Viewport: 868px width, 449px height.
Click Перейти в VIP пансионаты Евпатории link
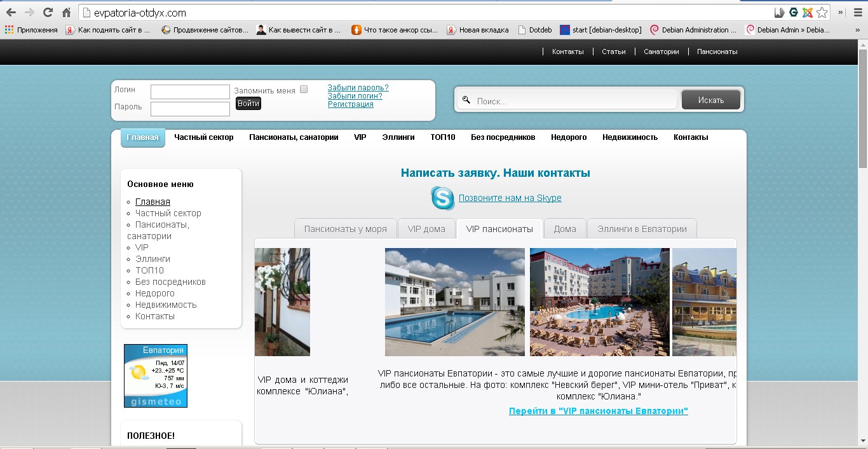pos(599,411)
